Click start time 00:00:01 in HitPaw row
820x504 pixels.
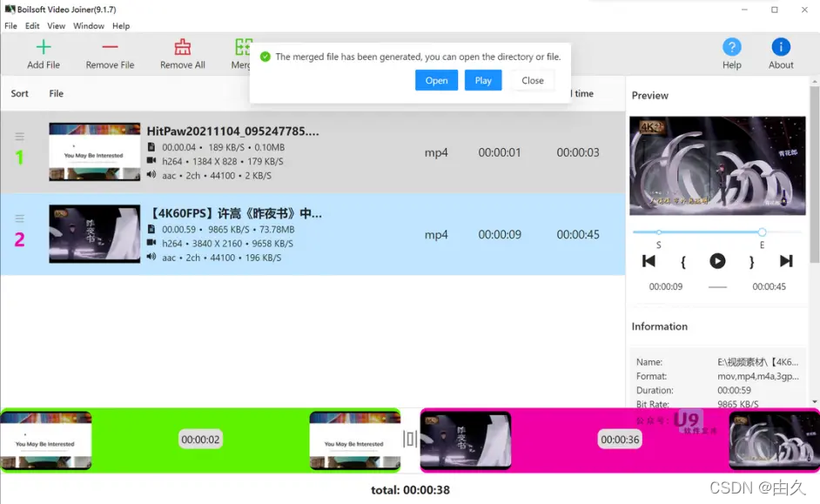pyautogui.click(x=500, y=152)
